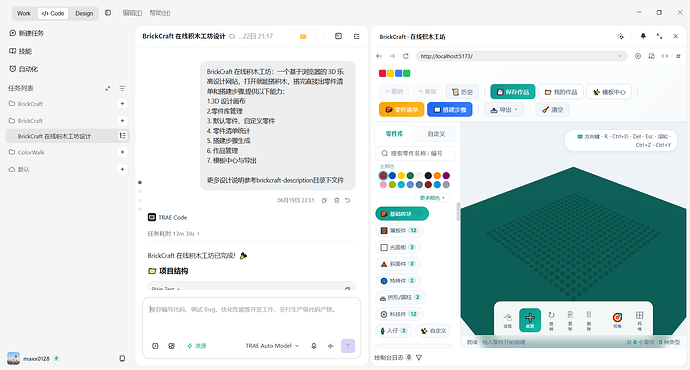Open 我的作品 my works
This screenshot has height=370, width=690.
[561, 92]
